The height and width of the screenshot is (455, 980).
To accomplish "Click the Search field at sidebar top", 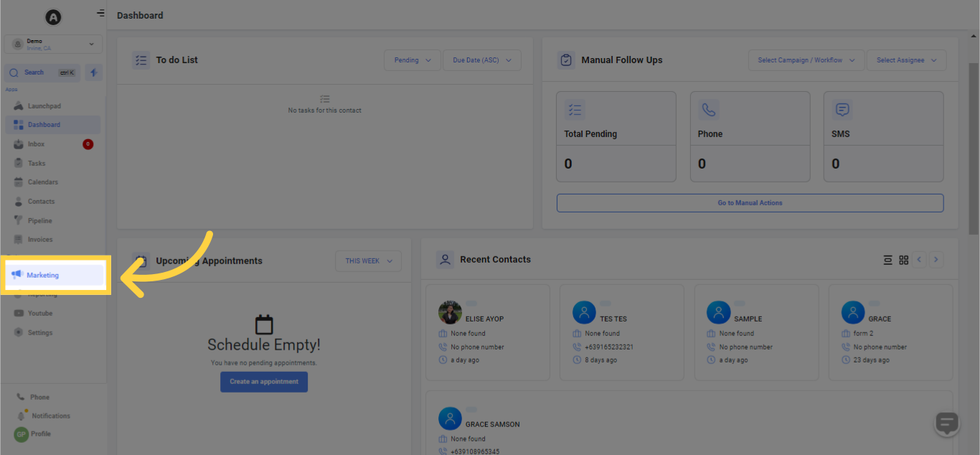I will (x=41, y=72).
